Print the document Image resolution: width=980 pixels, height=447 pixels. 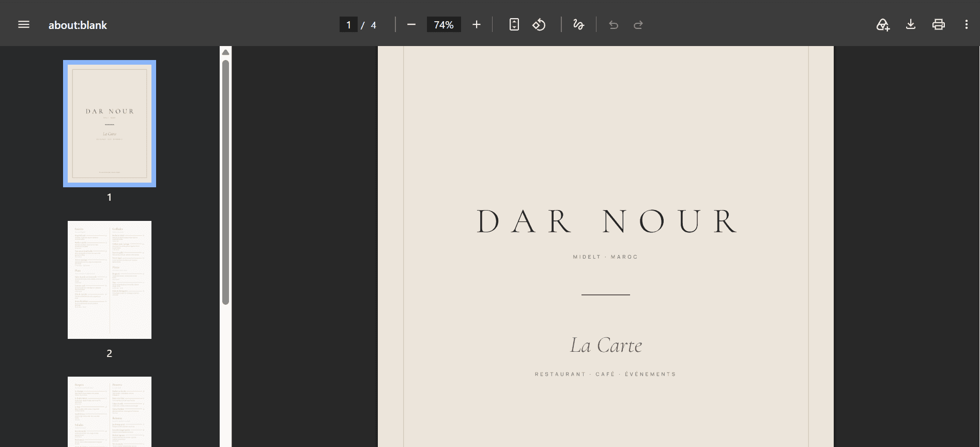pos(939,25)
